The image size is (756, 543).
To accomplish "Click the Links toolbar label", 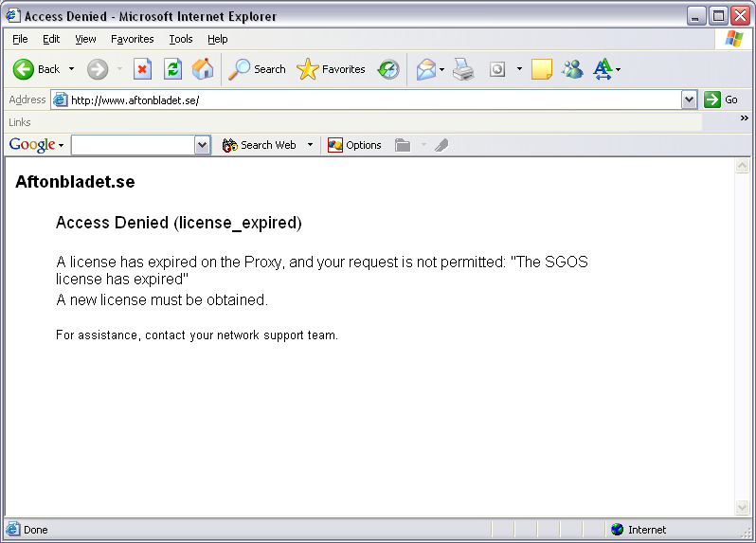I will [20, 122].
